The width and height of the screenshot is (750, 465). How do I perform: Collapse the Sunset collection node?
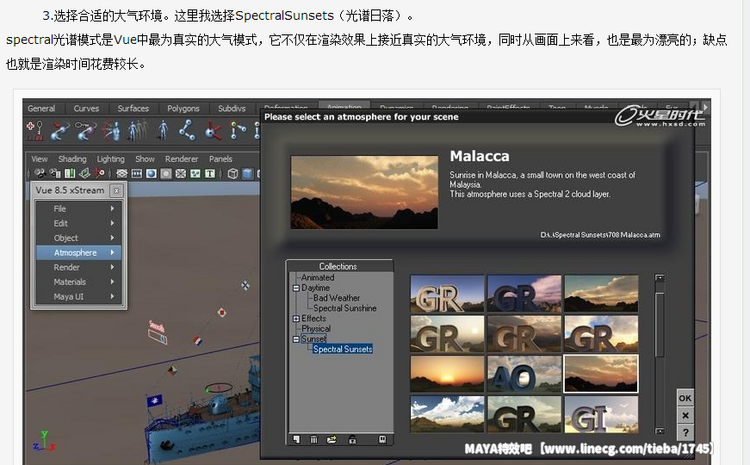pos(296,339)
